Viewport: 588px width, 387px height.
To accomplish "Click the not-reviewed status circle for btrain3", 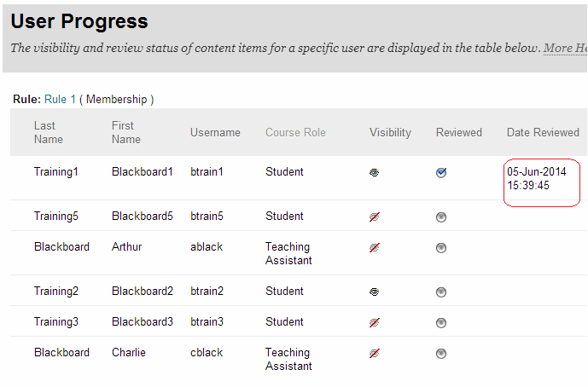I will 441,322.
